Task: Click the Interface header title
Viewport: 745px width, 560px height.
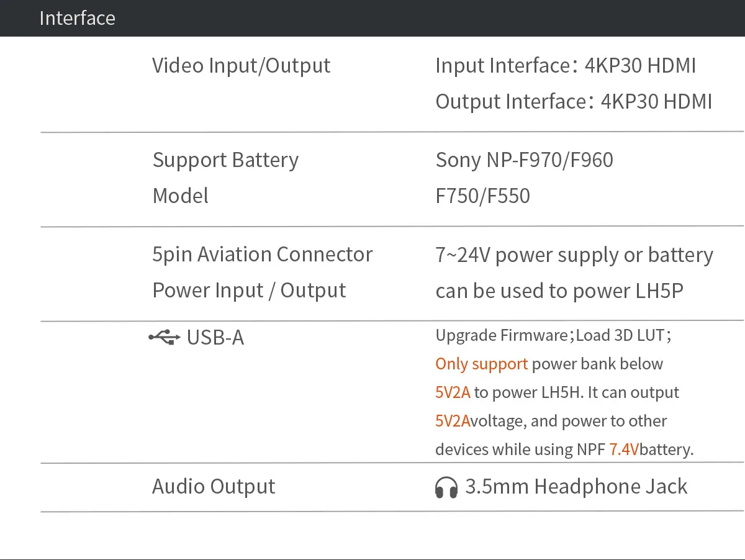Action: pyautogui.click(x=77, y=18)
